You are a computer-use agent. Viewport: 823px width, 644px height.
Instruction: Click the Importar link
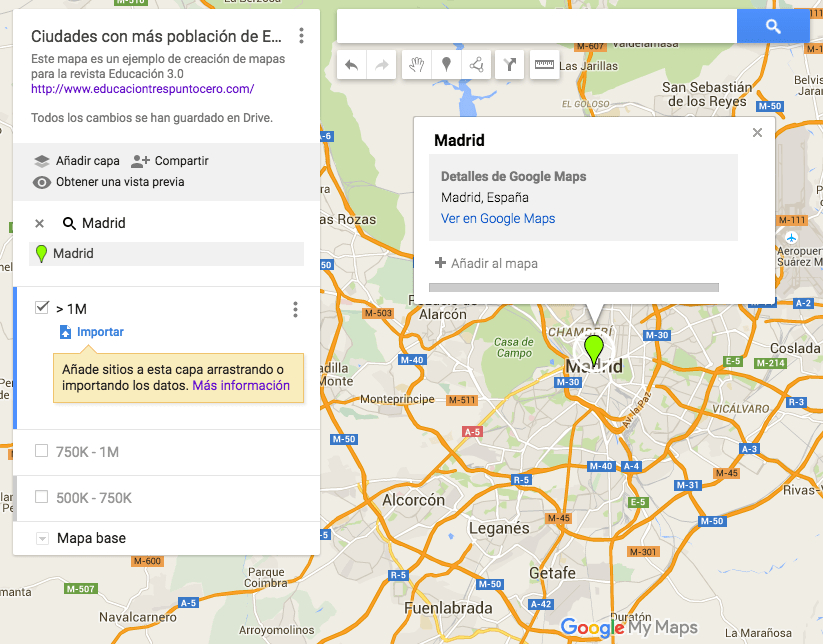[100, 332]
